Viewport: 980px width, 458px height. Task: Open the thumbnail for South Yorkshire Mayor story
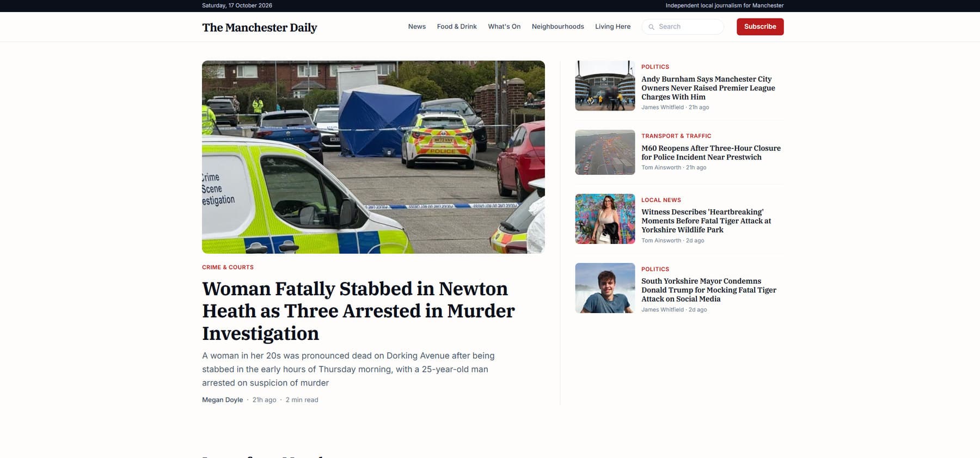click(x=605, y=288)
